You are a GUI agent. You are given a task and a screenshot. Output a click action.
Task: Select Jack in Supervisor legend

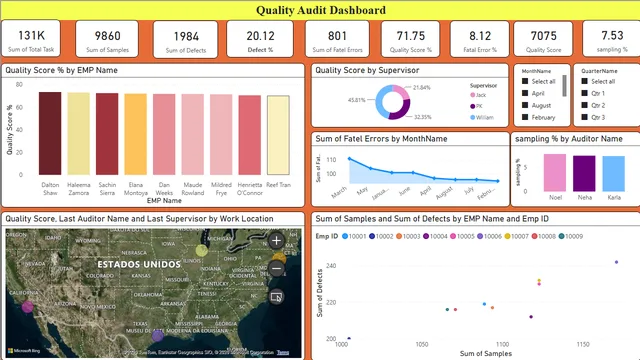point(478,95)
